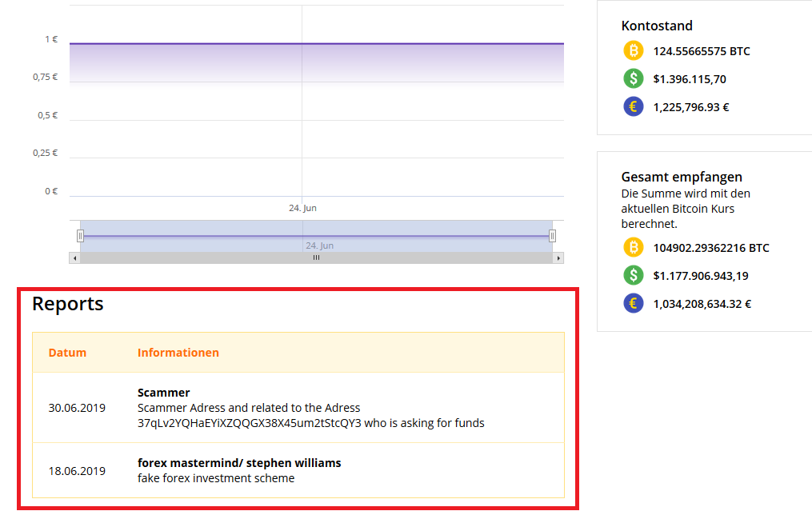Click the 1,225,796.93 € balance value
The height and width of the screenshot is (515, 812).
[691, 107]
